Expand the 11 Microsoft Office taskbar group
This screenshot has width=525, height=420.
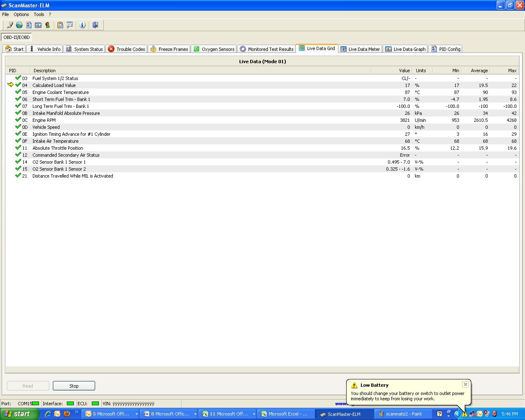[x=254, y=414]
